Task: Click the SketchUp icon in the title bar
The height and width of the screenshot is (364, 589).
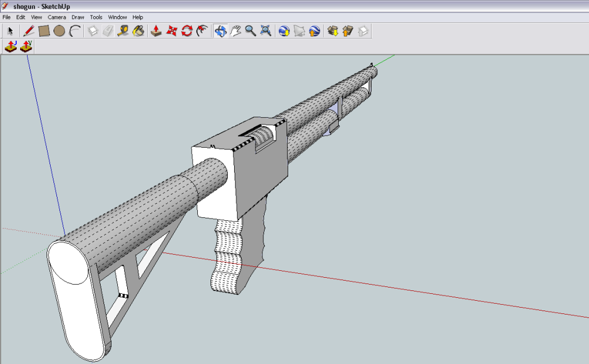Action: pyautogui.click(x=5, y=6)
